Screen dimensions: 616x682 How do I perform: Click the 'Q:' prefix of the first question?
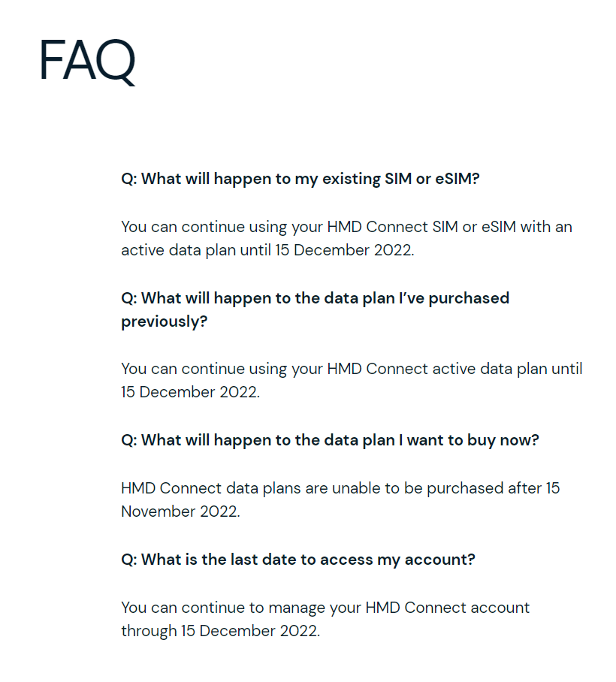click(x=129, y=180)
